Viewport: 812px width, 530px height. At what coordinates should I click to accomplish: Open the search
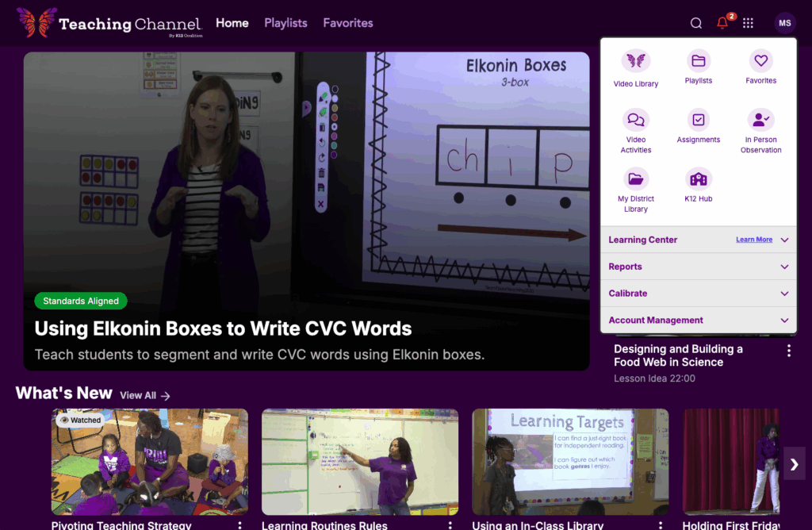695,23
